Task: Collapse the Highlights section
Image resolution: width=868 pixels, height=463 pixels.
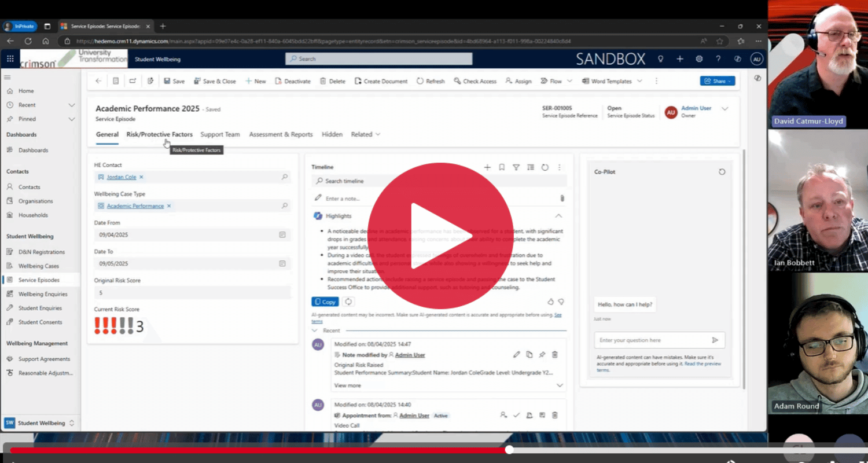Action: [x=558, y=216]
